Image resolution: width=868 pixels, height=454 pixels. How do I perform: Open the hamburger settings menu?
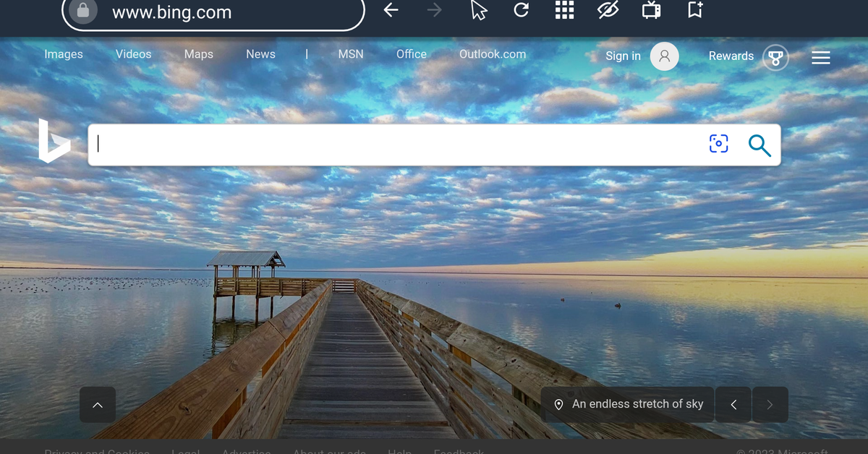(x=820, y=57)
